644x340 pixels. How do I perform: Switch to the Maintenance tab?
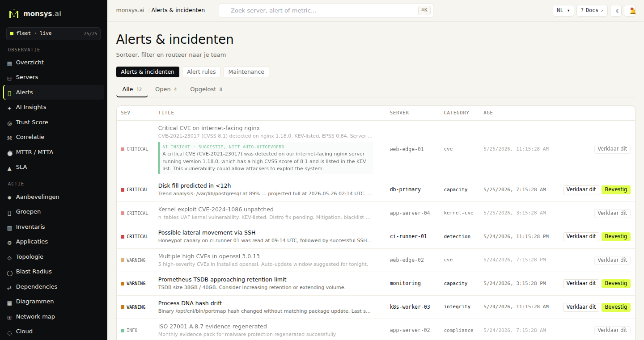246,72
